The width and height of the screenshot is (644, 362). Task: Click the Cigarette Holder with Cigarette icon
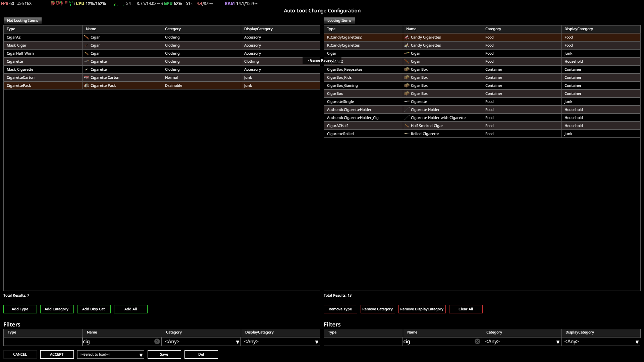[x=407, y=118]
